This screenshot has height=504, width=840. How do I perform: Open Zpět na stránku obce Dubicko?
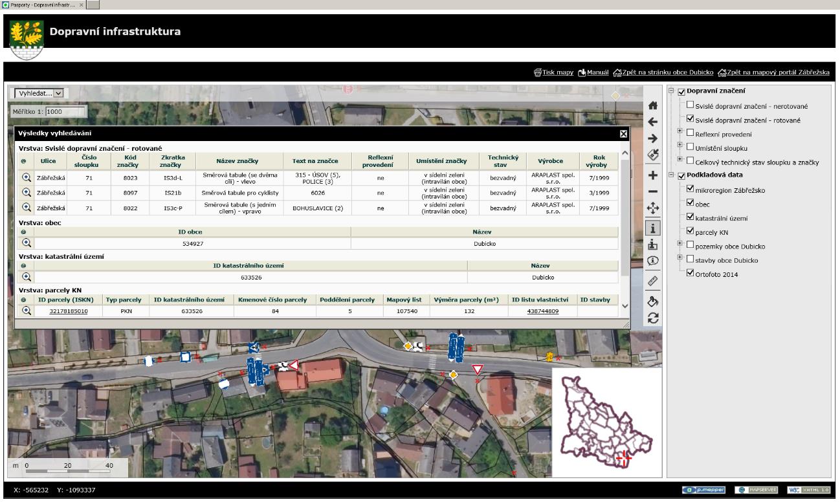click(663, 72)
